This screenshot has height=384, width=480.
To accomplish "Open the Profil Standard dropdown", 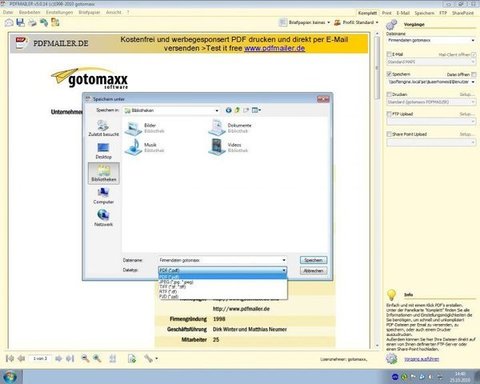I will [356, 22].
